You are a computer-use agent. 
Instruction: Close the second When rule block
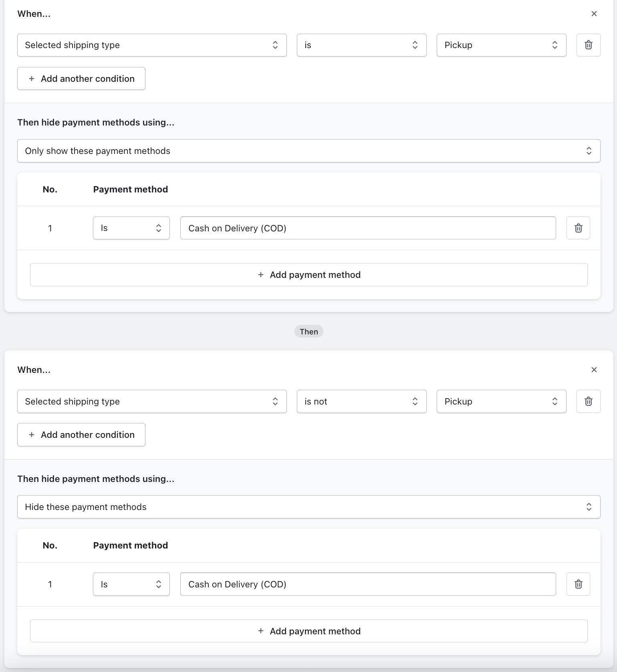(594, 370)
